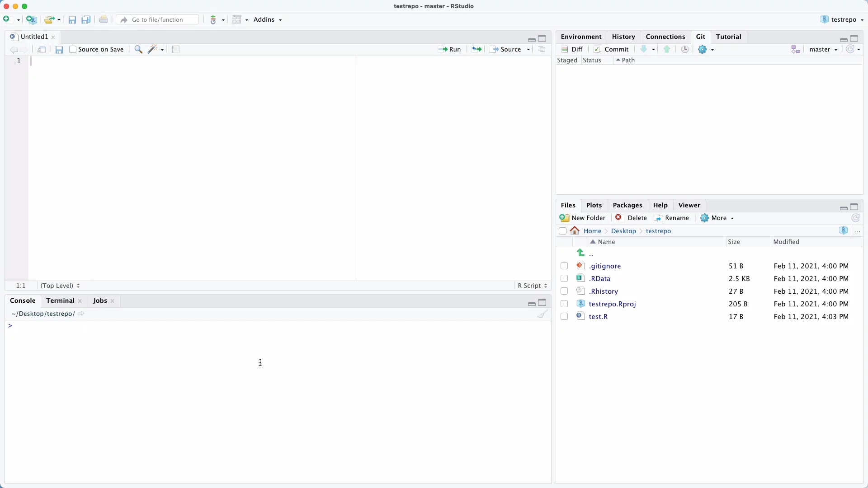Click the Save all documents icon
The width and height of the screenshot is (868, 488).
86,20
